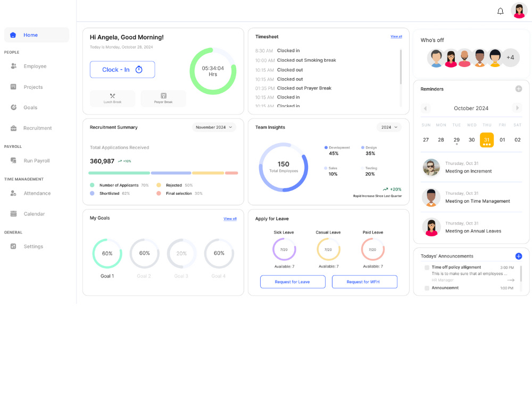Click the Settings sidebar icon

13,246
